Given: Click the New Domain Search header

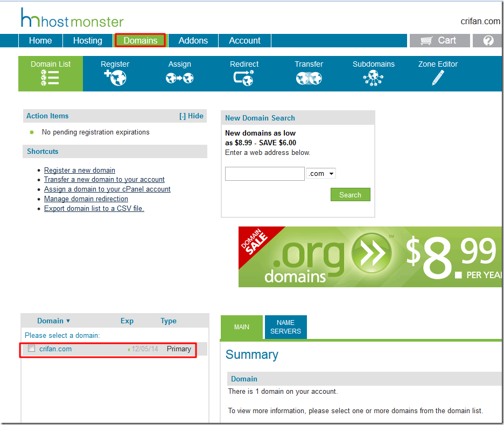Looking at the screenshot, I should (298, 118).
